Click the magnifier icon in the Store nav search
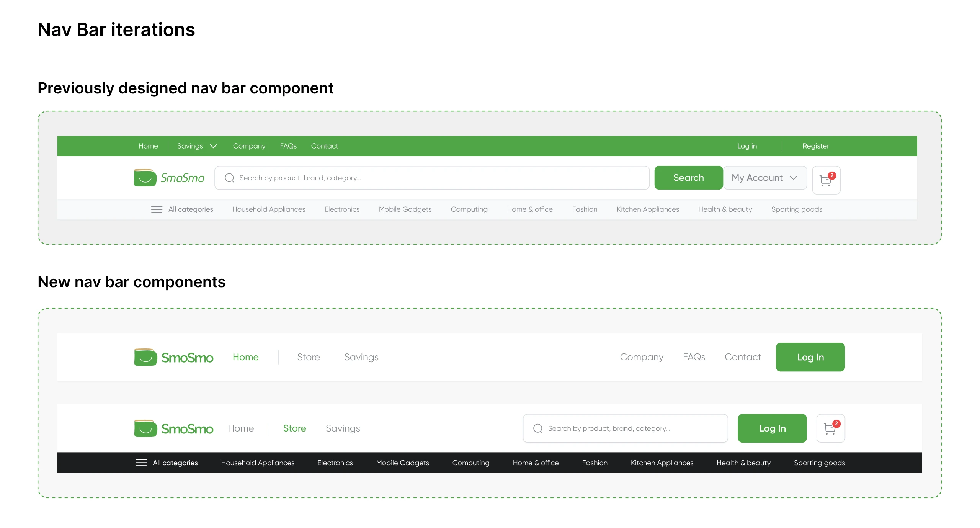Image resolution: width=980 pixels, height=528 pixels. pos(538,428)
